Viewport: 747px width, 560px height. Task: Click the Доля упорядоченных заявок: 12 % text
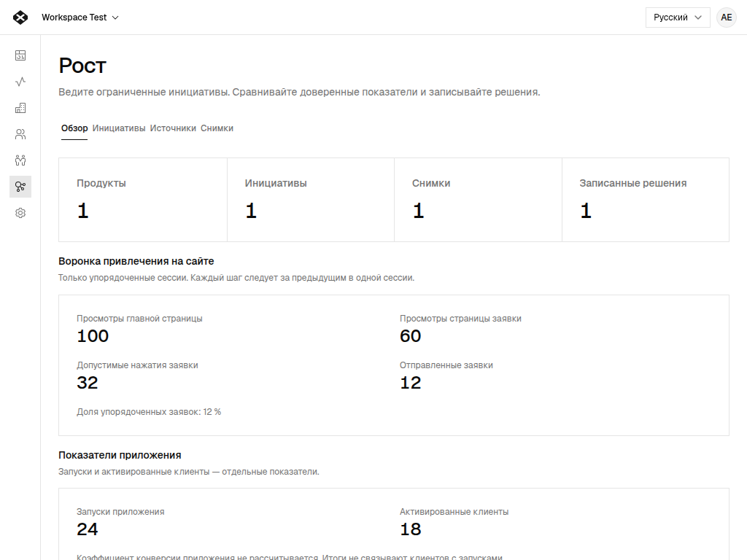click(149, 412)
